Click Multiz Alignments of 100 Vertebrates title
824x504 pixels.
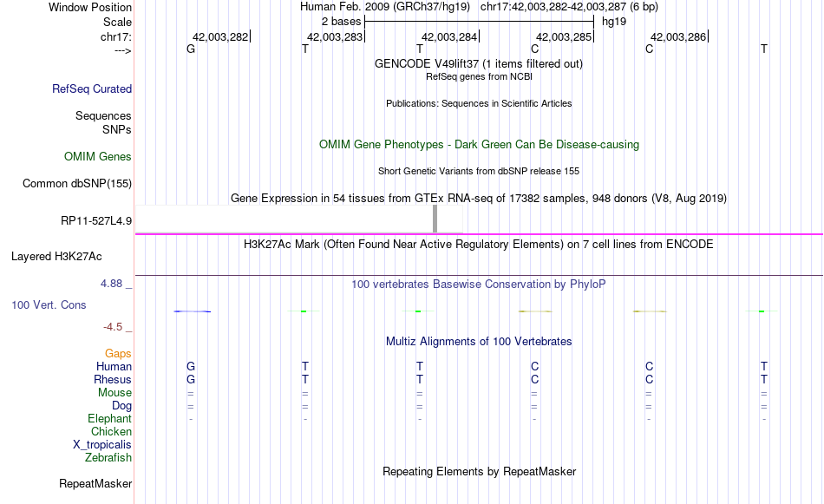(479, 342)
